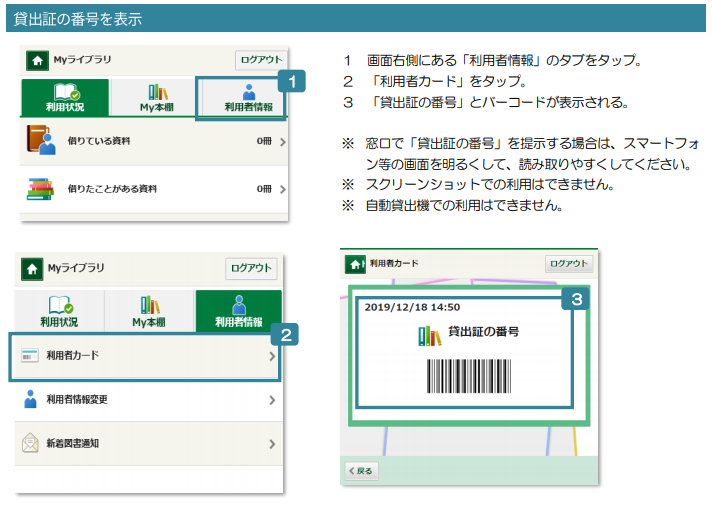
Task: Expand the chevron on the 利用者情報変更 row
Action: pyautogui.click(x=272, y=400)
